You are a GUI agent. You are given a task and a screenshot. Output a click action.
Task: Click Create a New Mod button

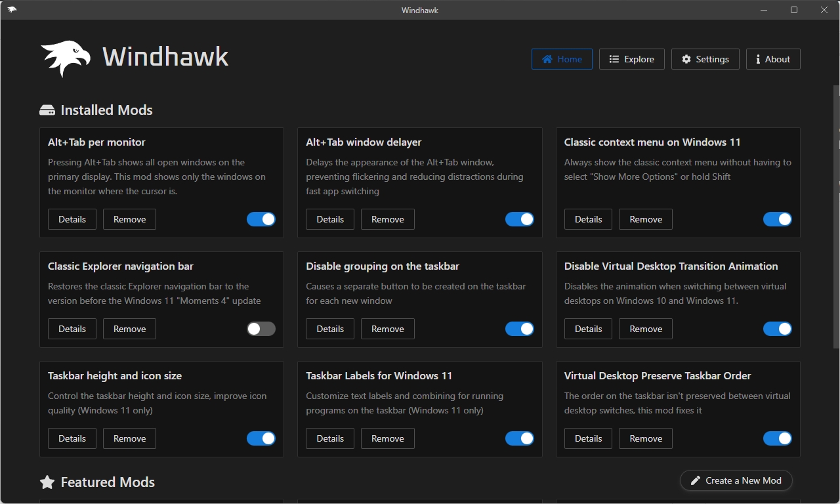736,480
